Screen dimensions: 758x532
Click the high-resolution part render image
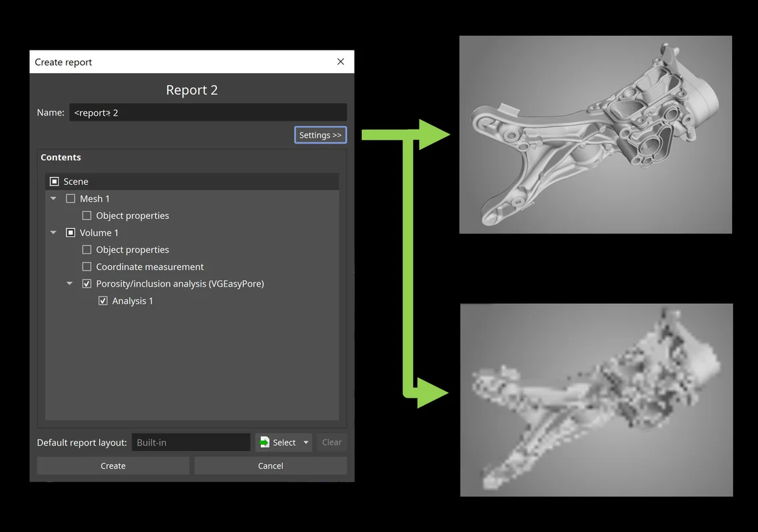coord(595,135)
